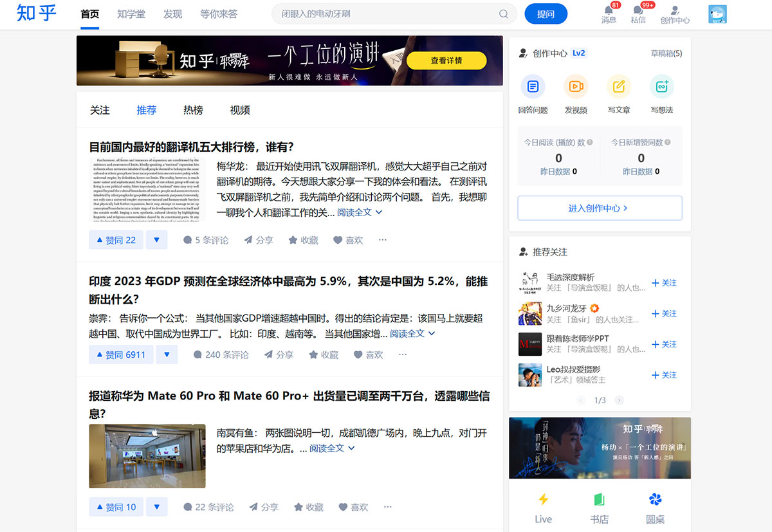The width and height of the screenshot is (772, 532).
Task: Click the 发视频 icon
Action: point(576,86)
